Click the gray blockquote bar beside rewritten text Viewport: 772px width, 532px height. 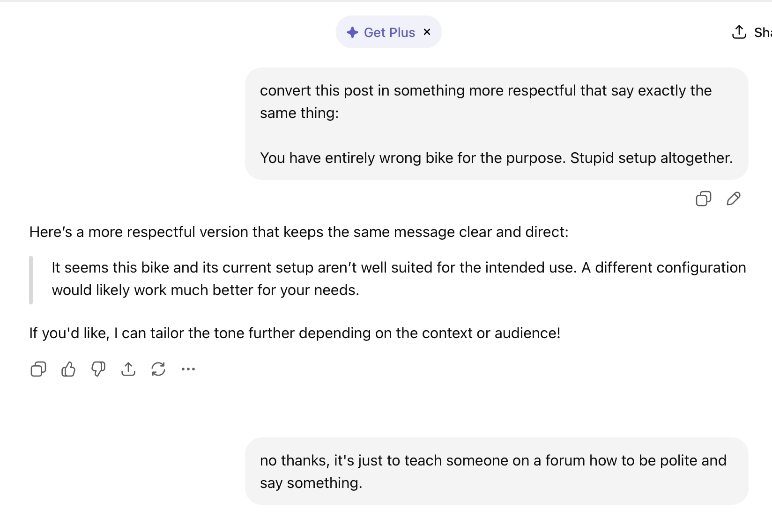(x=31, y=280)
